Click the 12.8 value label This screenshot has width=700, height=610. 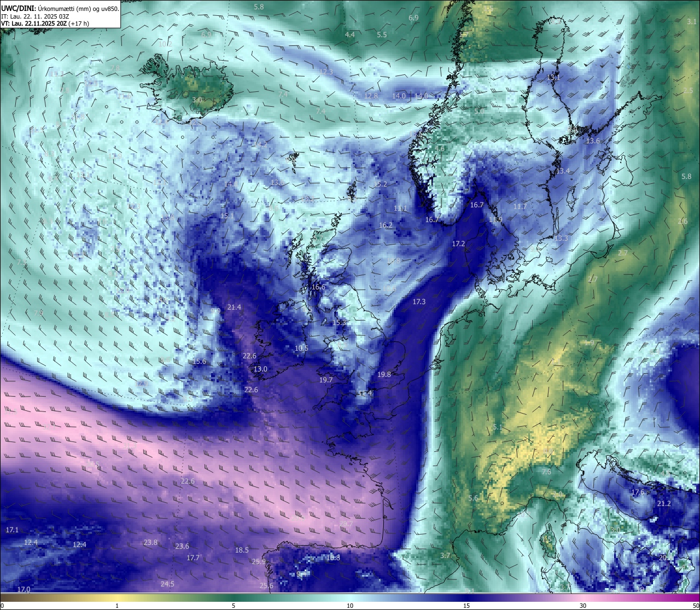click(371, 96)
